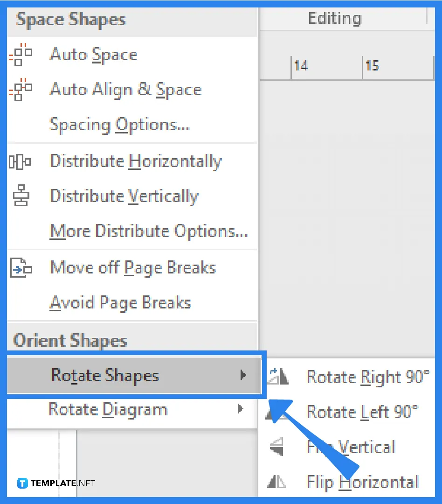Select the Rotate Left 90° icon
442x504 pixels.
278,412
